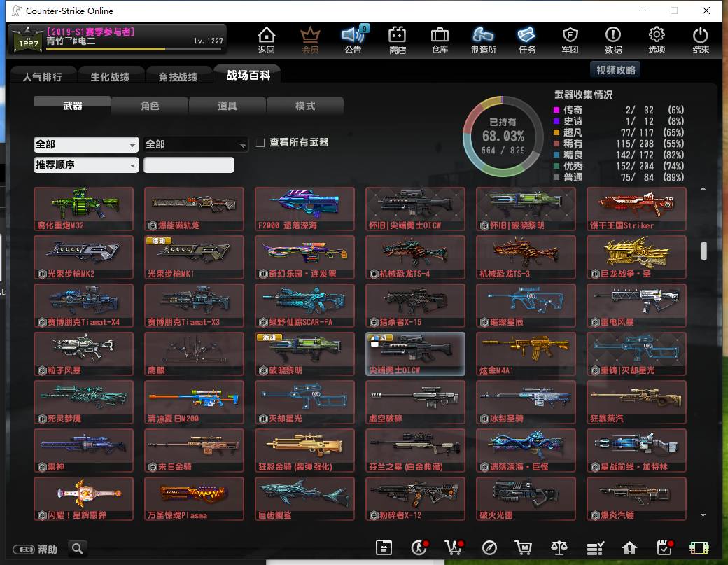Click the running man clock icon
This screenshot has height=565, width=728.
(x=419, y=548)
